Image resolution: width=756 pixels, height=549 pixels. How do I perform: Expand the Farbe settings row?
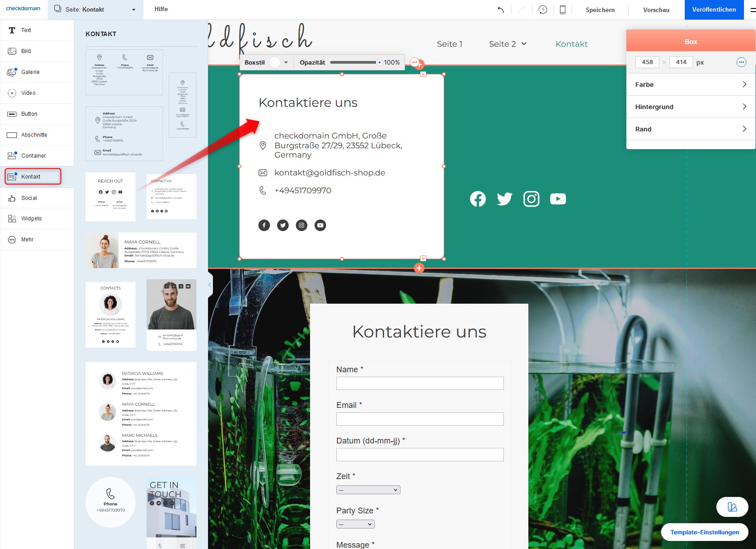[x=691, y=85]
